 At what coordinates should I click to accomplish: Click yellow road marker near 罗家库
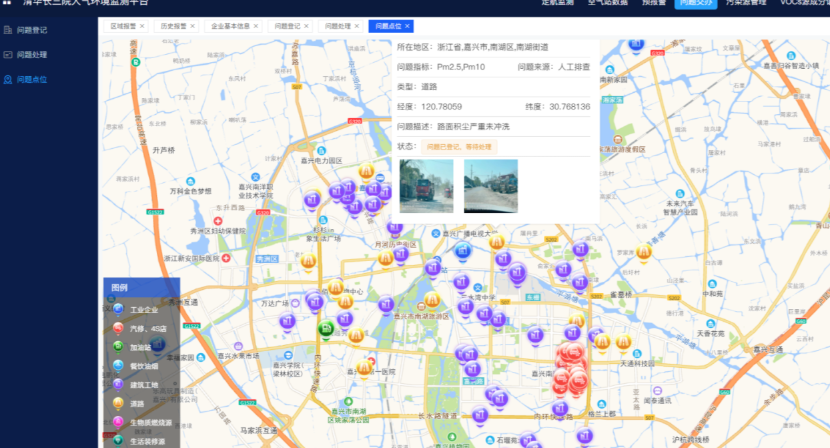point(644,253)
